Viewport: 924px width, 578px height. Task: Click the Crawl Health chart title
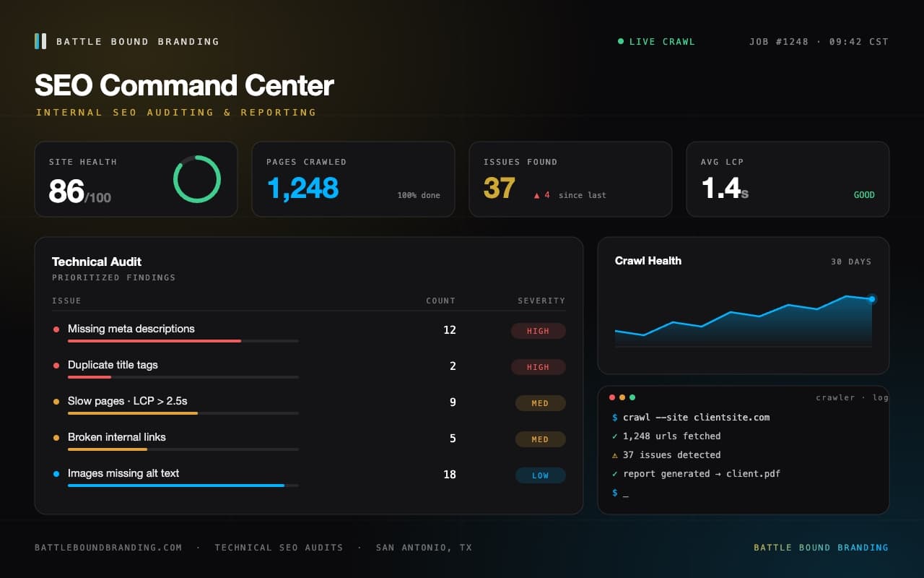pyautogui.click(x=648, y=261)
